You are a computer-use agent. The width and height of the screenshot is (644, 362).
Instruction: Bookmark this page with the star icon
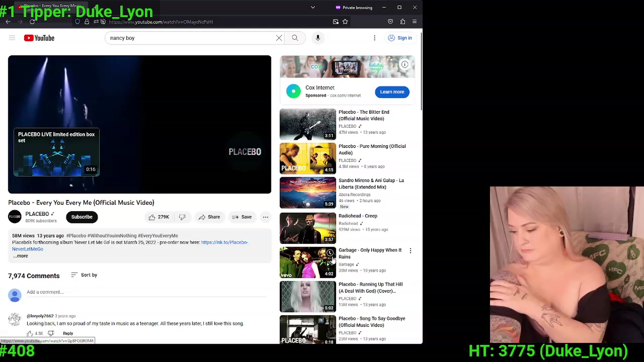(x=345, y=22)
